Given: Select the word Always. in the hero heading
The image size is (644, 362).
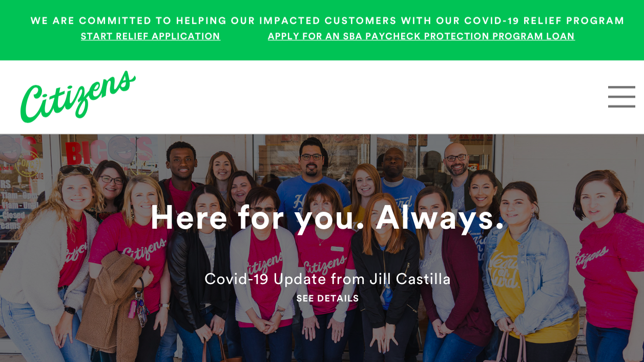Looking at the screenshot, I should (441, 217).
